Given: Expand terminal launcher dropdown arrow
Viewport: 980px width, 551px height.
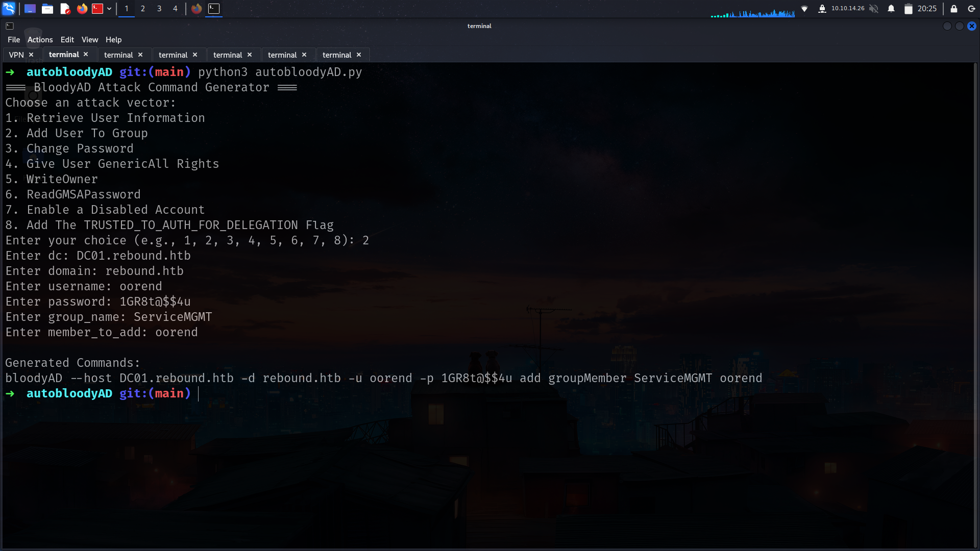Looking at the screenshot, I should click(x=109, y=9).
